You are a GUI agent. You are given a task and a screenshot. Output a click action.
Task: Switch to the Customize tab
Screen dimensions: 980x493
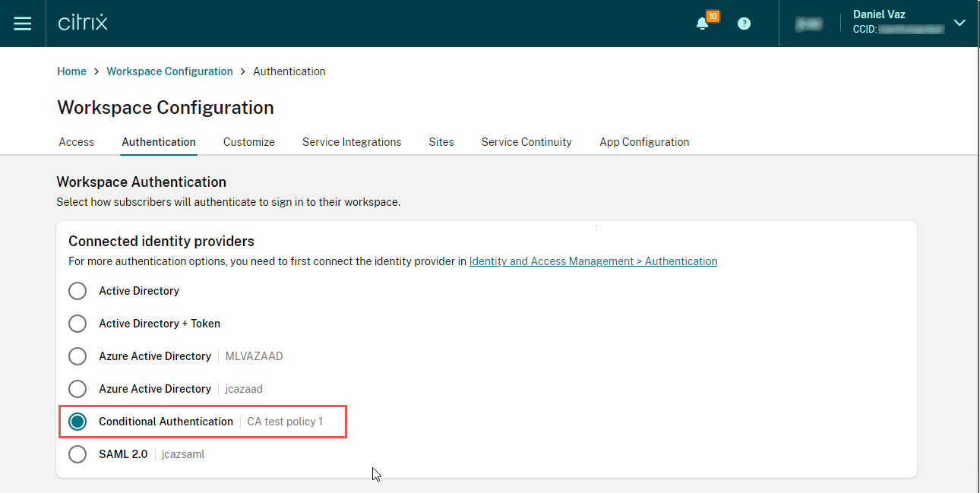(249, 142)
